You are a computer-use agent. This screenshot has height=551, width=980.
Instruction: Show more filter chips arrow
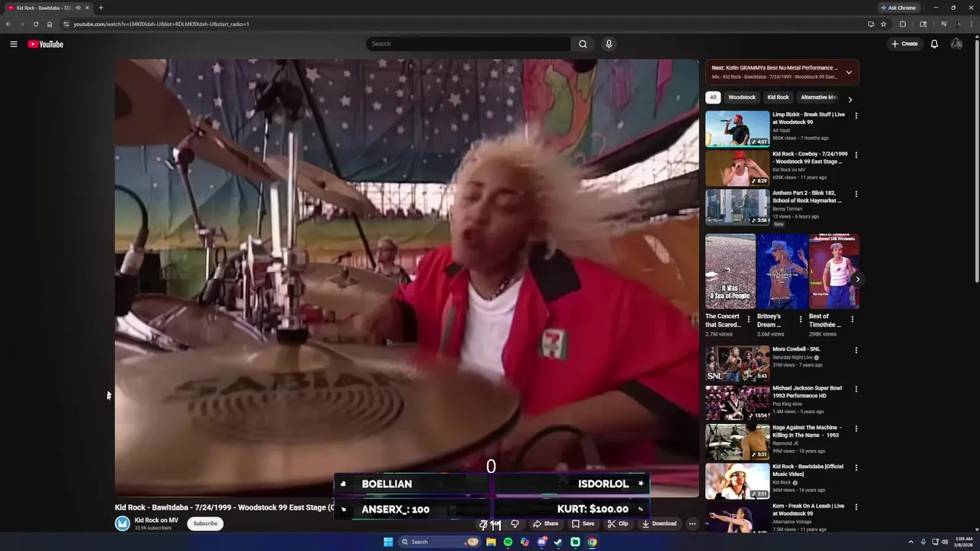[850, 99]
